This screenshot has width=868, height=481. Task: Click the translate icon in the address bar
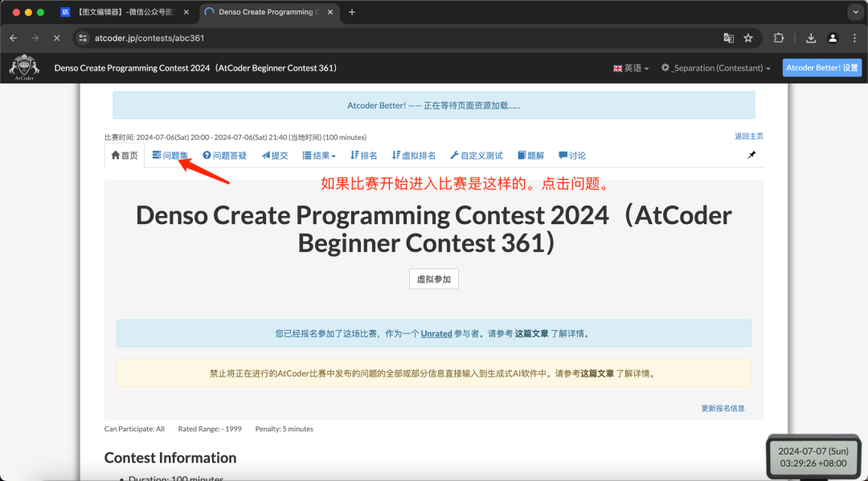tap(728, 38)
